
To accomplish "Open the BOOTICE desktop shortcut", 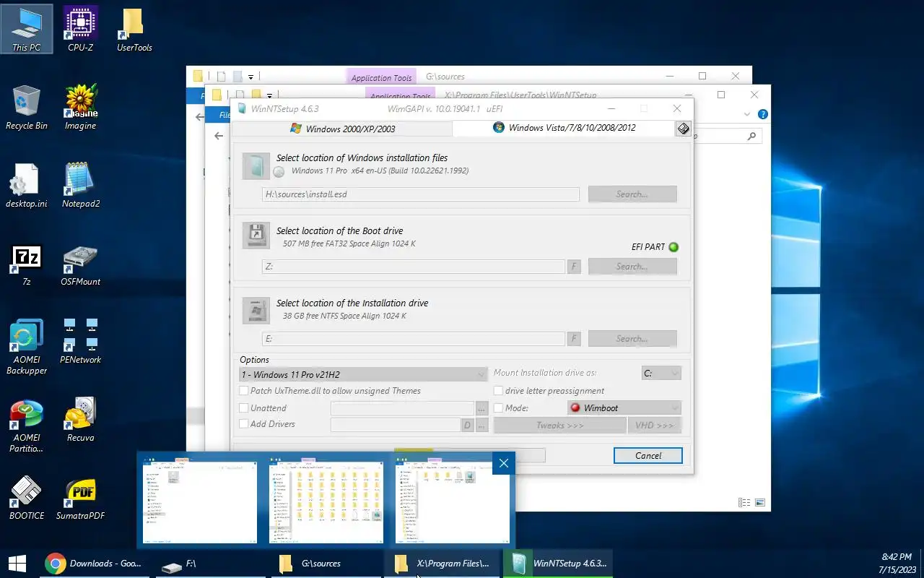I will [27, 497].
